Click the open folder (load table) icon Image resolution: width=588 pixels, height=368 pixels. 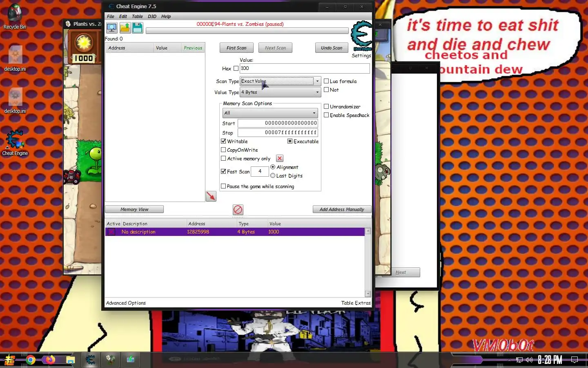(x=125, y=28)
